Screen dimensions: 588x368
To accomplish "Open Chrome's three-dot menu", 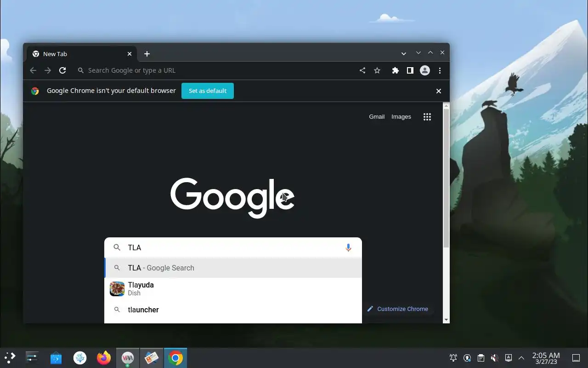I will click(x=440, y=70).
